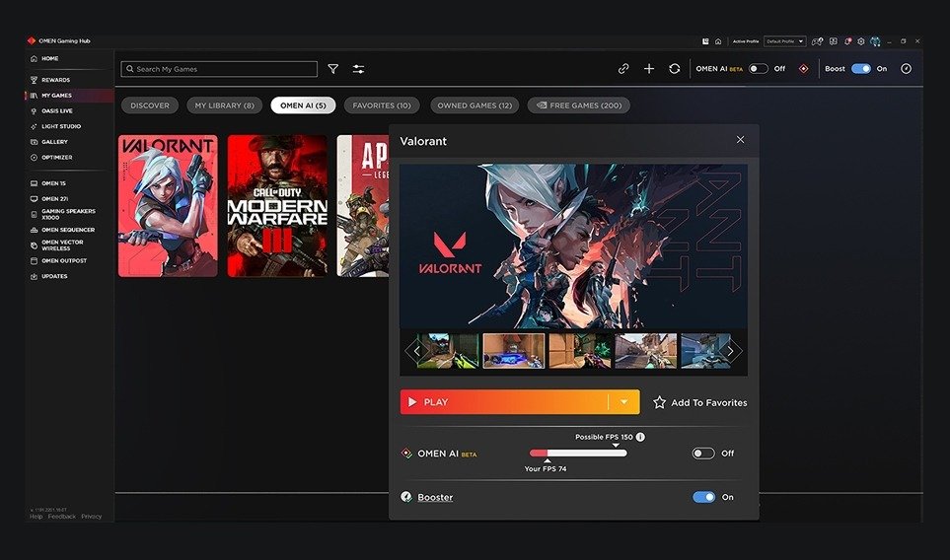Click the Home sidebar icon
The image size is (950, 560).
point(34,59)
